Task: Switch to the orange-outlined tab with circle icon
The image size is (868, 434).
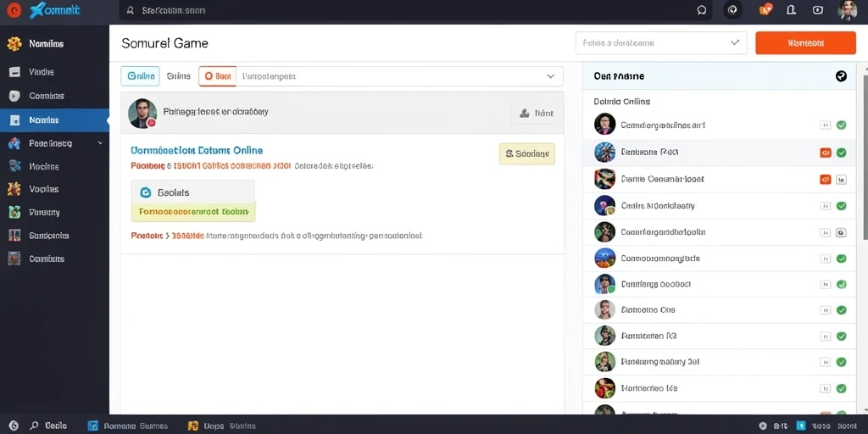Action: (x=218, y=76)
